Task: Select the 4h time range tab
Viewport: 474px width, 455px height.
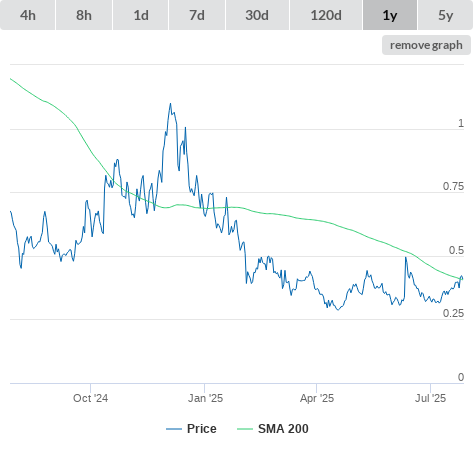Action: pyautogui.click(x=28, y=15)
